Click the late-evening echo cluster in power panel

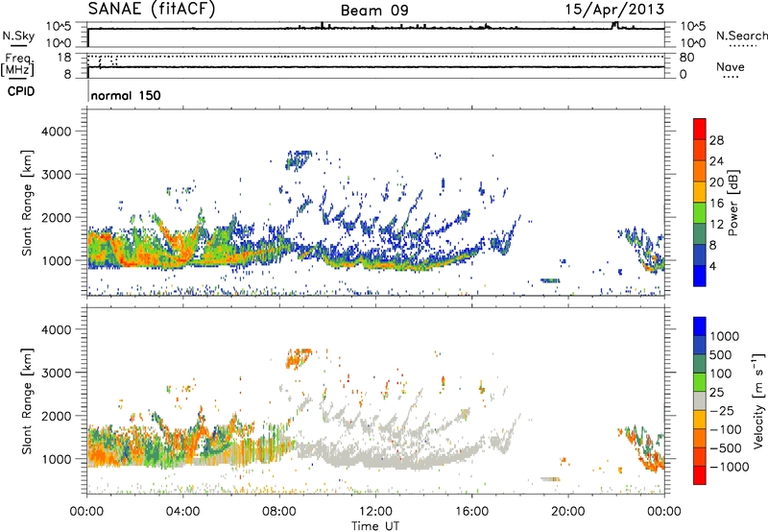point(641,250)
